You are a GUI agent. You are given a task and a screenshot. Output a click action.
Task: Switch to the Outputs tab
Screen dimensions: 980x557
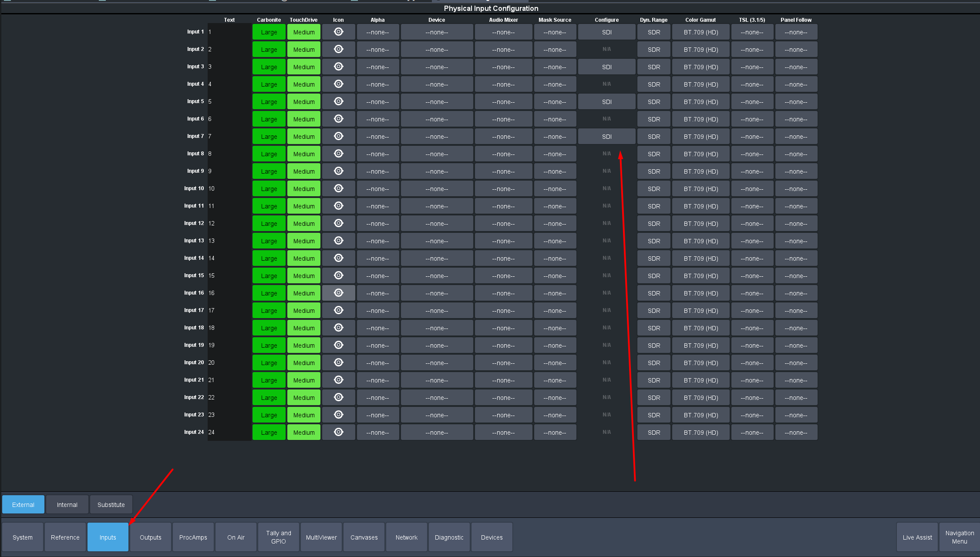(150, 537)
